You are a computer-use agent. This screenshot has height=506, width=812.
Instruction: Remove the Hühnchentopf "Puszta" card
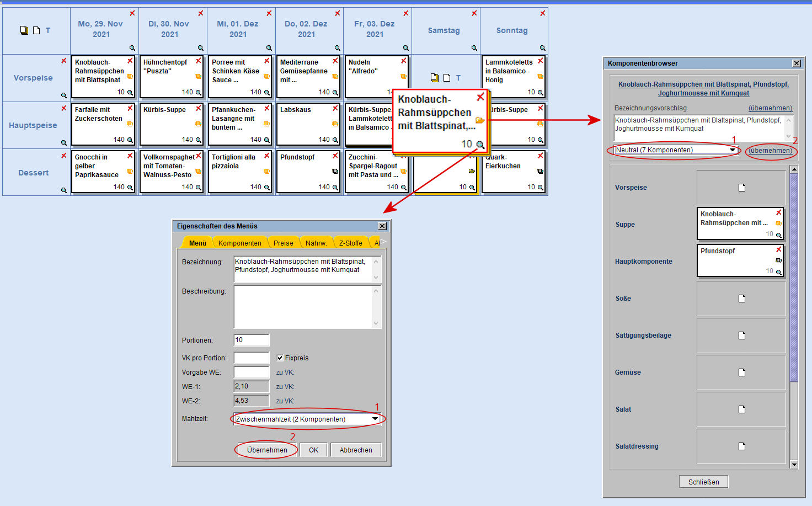pyautogui.click(x=199, y=61)
